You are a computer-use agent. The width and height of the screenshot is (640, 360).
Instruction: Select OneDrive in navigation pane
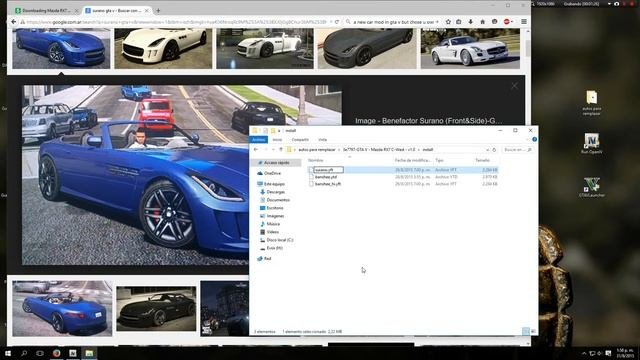click(272, 173)
